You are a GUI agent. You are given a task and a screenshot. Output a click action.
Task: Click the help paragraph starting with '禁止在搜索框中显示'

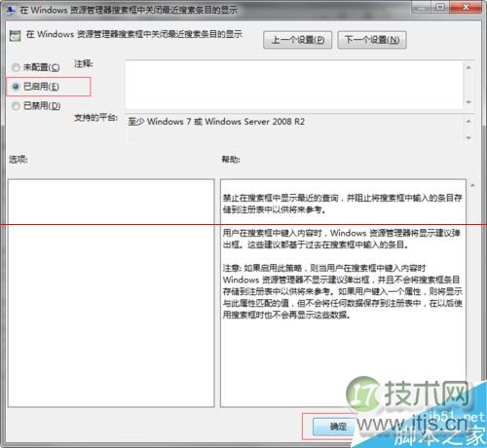(x=342, y=204)
